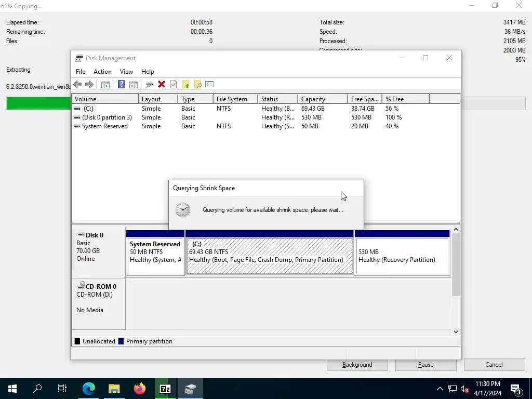Toggle Show/Hide Console Tree toolbar icon
Image resolution: width=532 pixels, height=399 pixels.
coord(105,85)
